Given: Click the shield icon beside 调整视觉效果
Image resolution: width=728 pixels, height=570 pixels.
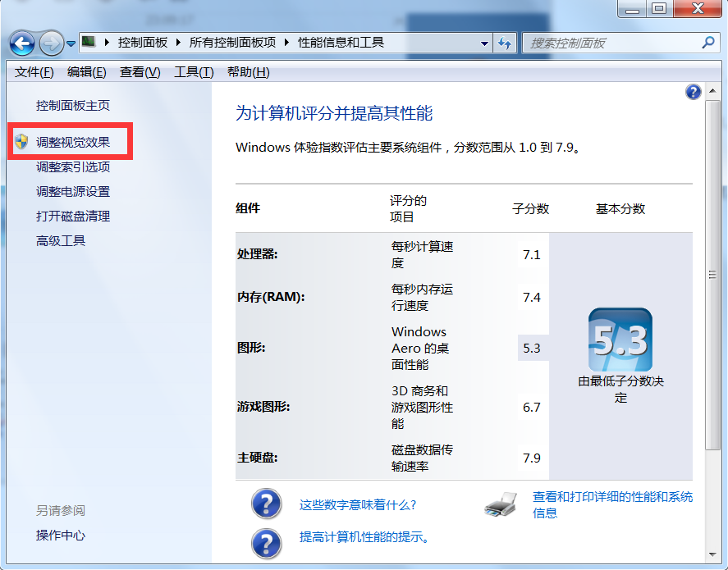Looking at the screenshot, I should (21, 141).
